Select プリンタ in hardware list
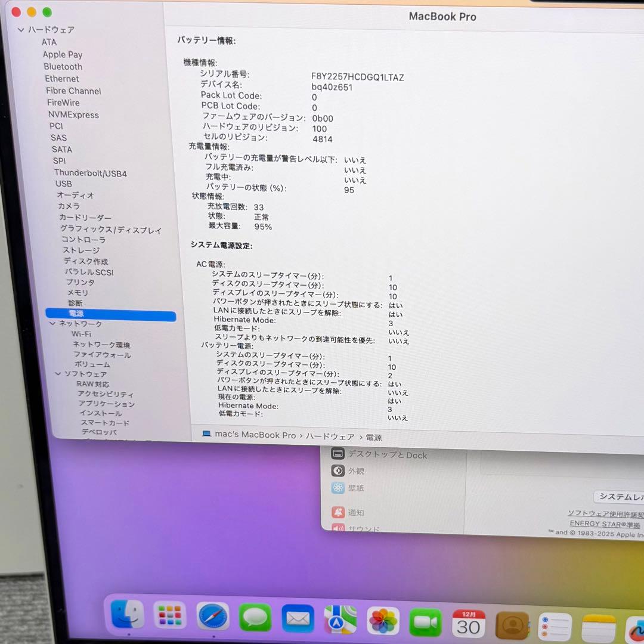This screenshot has width=644, height=644. [80, 281]
